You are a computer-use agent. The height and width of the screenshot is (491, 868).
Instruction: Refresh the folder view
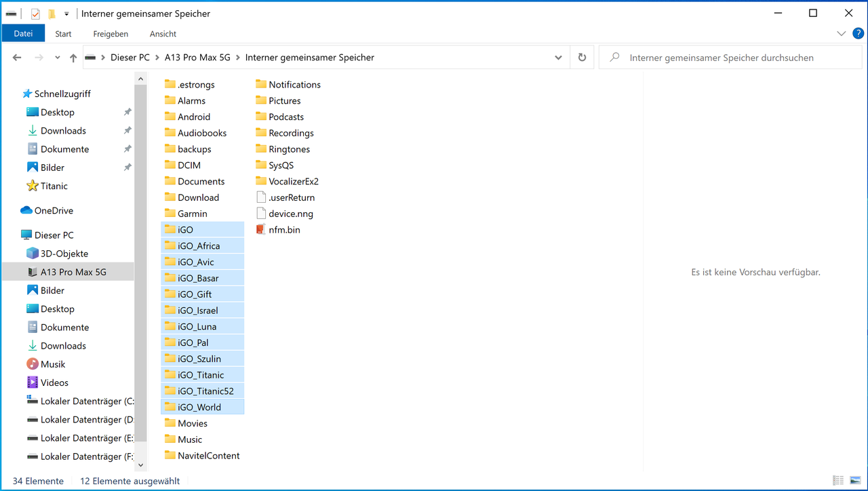pyautogui.click(x=582, y=58)
